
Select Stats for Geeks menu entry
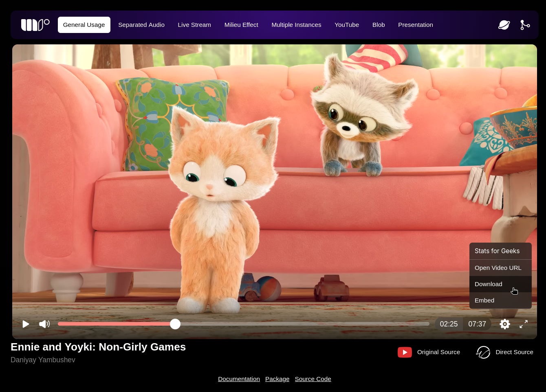click(x=497, y=251)
